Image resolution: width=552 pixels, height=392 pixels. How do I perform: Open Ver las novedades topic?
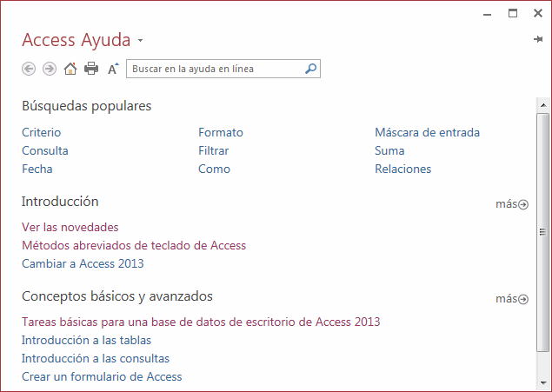(70, 228)
